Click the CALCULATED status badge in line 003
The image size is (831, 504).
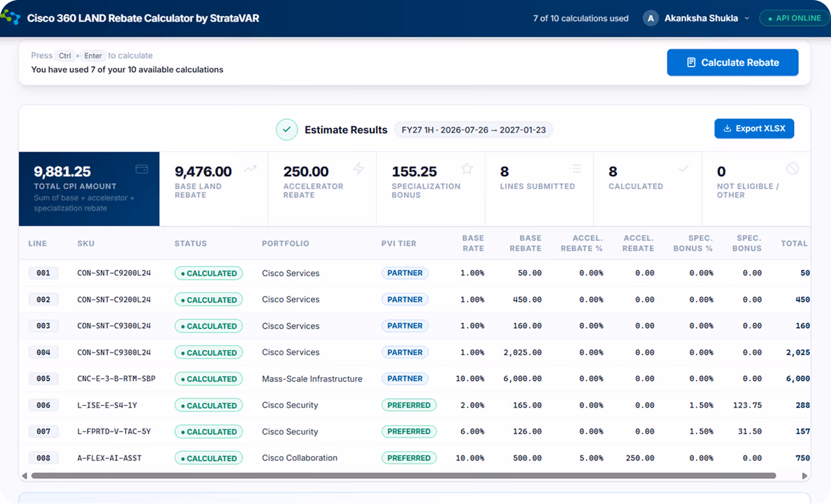coord(208,326)
